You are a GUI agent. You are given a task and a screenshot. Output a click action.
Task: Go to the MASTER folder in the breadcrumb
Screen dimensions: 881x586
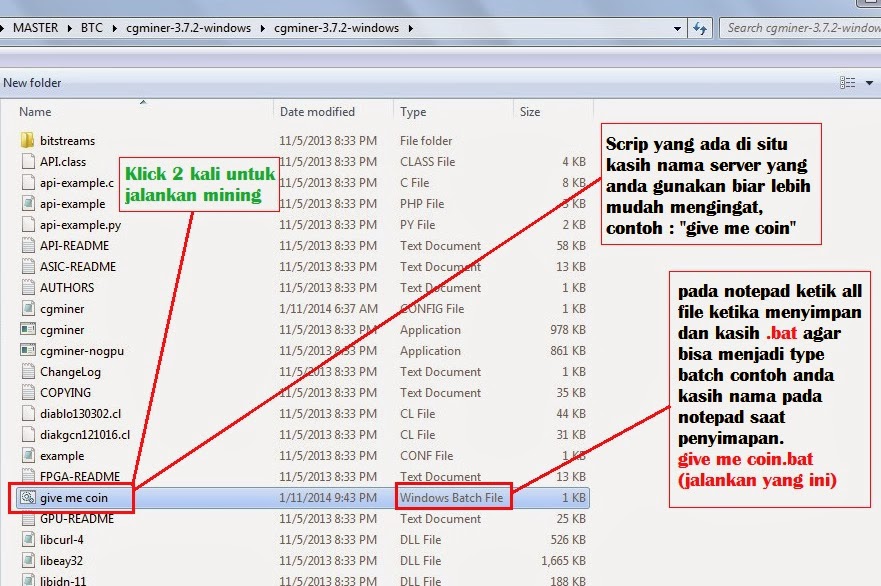click(35, 28)
